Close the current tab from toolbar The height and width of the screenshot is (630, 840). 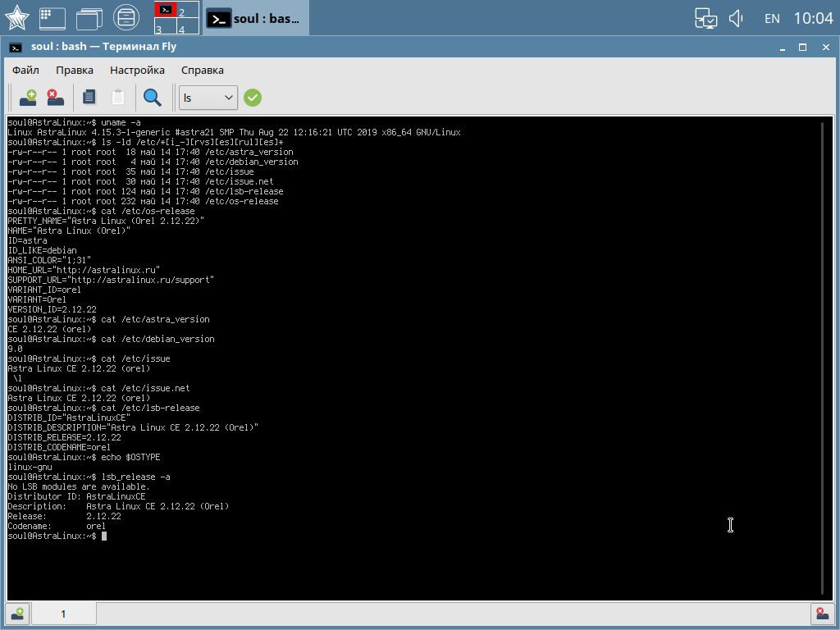55,98
